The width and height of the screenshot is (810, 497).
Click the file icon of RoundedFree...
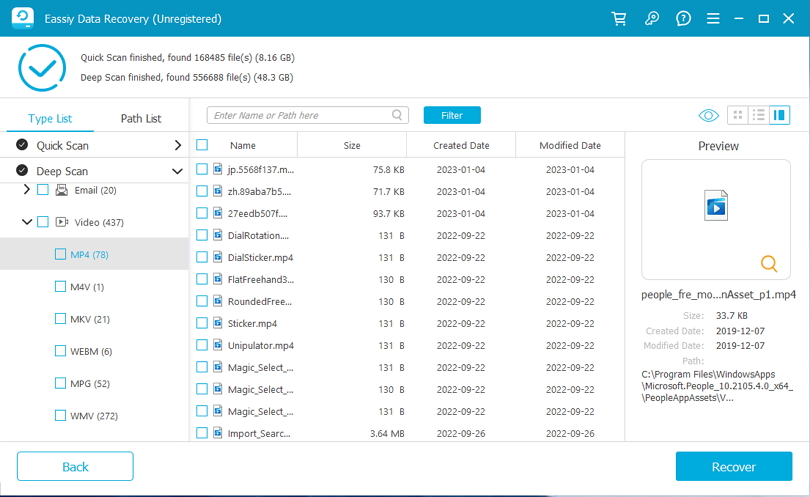[218, 301]
